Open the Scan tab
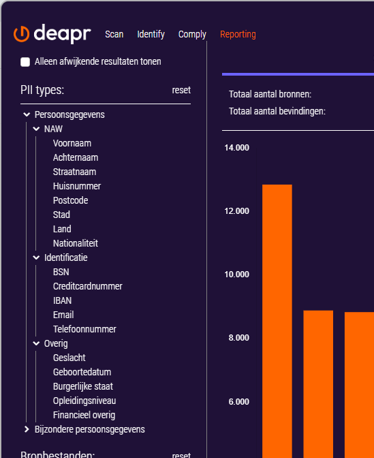Viewport: 374px width, 458px height. [114, 34]
